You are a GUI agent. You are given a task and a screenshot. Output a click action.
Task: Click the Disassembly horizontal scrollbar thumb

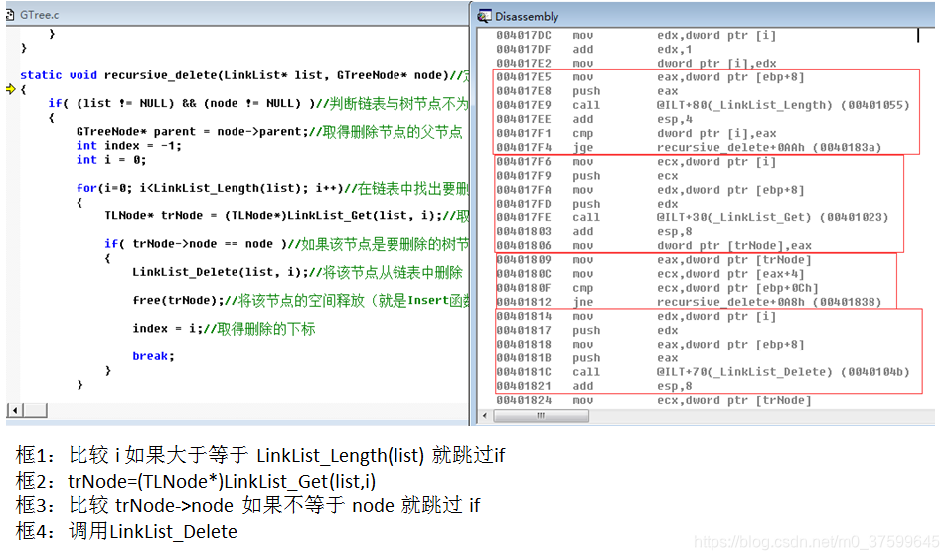pos(541,416)
